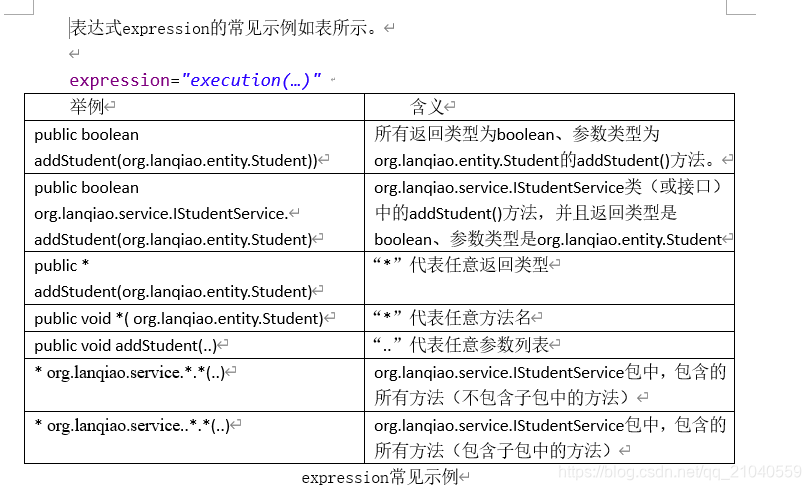The width and height of the screenshot is (811, 490).
Task: Click 'org.lanqiao.service.IStudentService类（或接口）'
Action: click(x=548, y=187)
